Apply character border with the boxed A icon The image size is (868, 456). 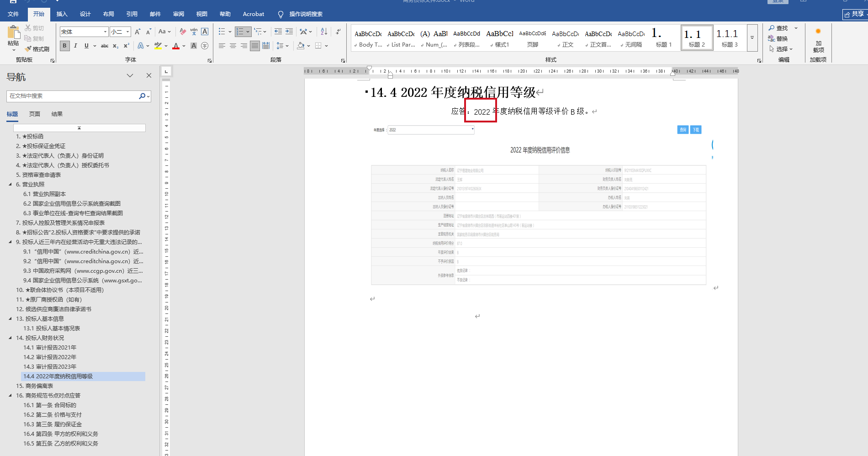205,32
